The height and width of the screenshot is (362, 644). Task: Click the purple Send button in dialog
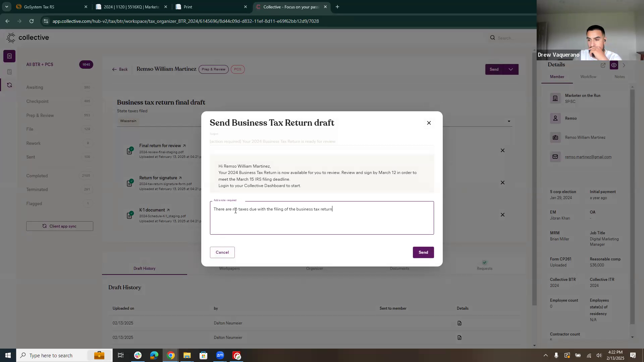coord(423,252)
